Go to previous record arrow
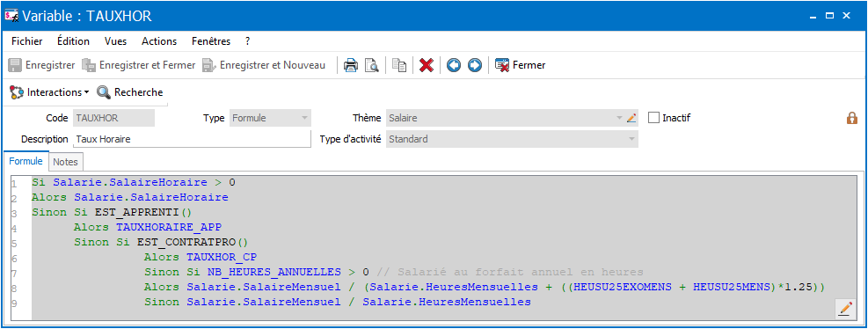 (x=454, y=65)
